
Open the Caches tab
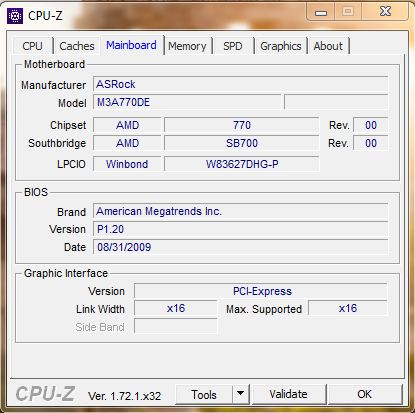point(77,46)
